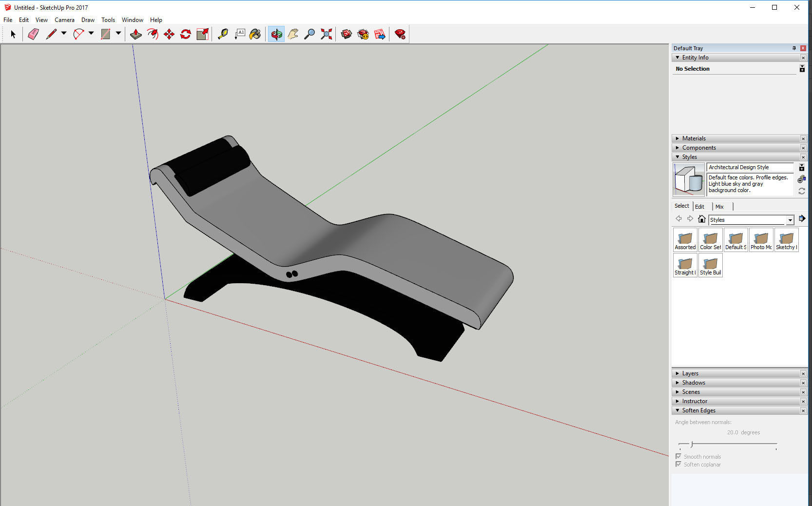Image resolution: width=812 pixels, height=506 pixels.
Task: Create a new style from current
Action: (x=801, y=179)
